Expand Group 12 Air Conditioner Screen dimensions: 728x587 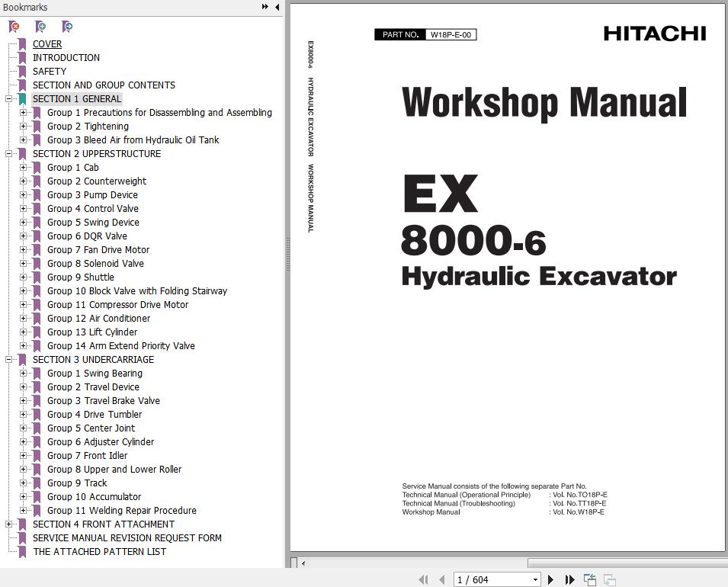[23, 318]
